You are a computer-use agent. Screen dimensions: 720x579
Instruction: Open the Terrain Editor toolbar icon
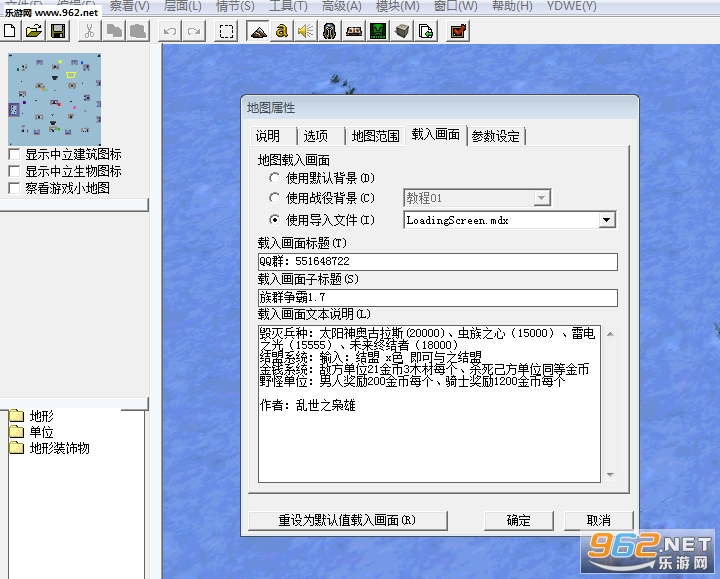pos(258,31)
